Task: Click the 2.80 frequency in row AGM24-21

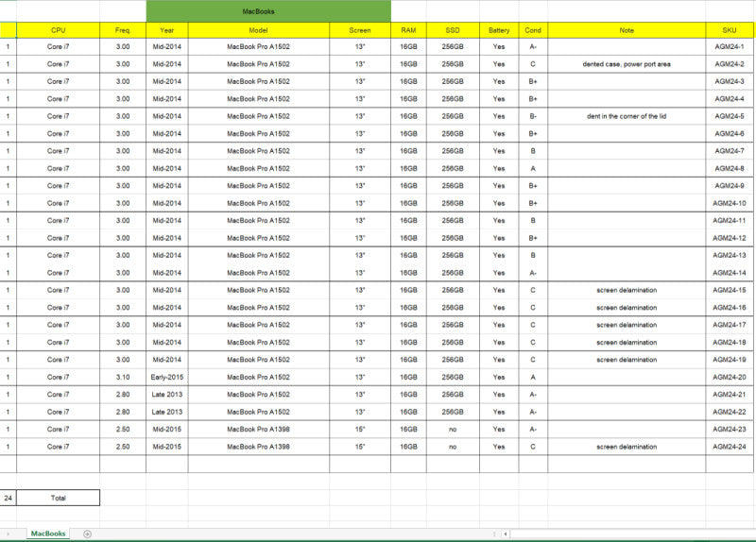Action: tap(123, 395)
